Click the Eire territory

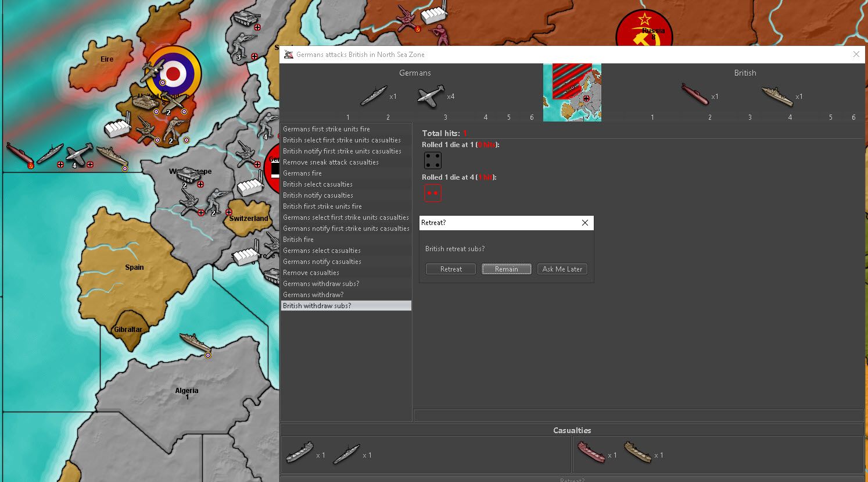tap(107, 59)
